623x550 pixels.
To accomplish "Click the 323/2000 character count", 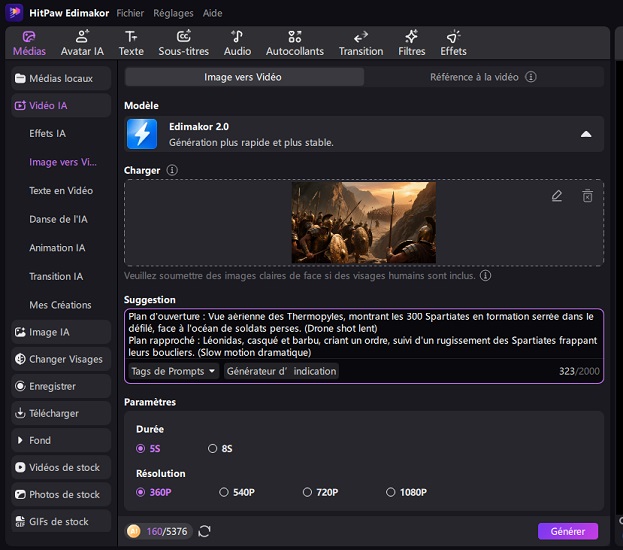I will coord(579,371).
